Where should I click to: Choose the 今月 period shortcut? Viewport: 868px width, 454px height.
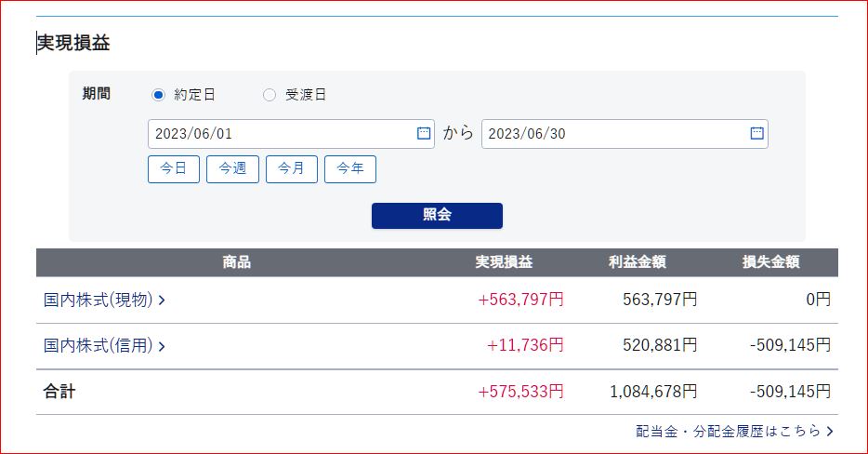click(292, 169)
